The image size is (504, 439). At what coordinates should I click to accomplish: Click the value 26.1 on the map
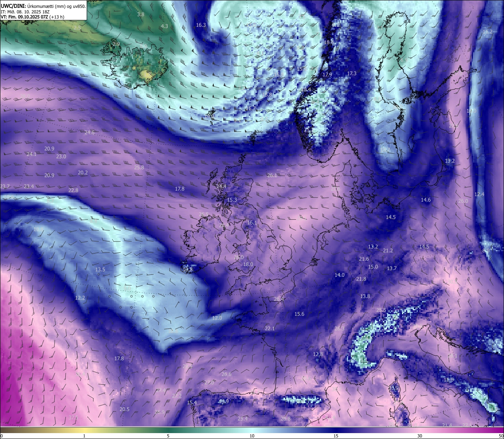coord(272,175)
